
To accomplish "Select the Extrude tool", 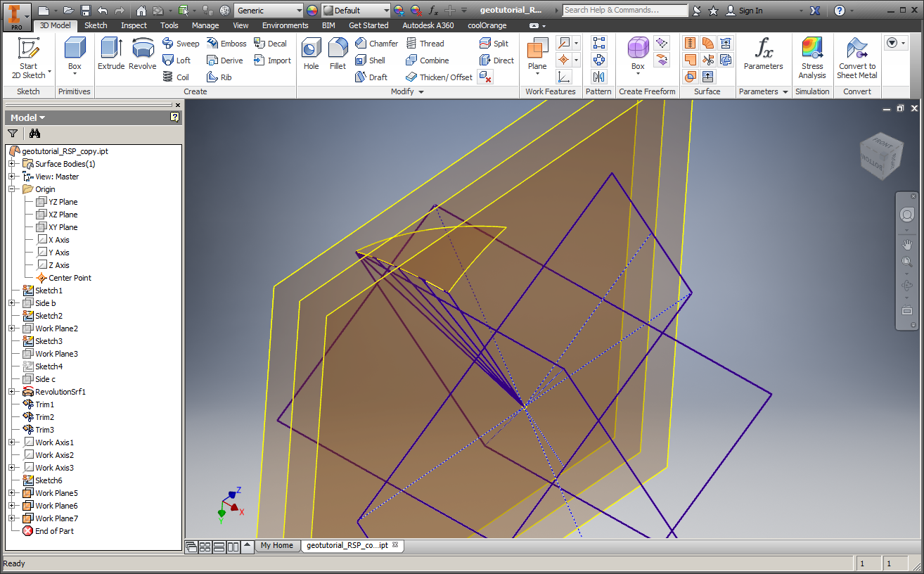I will pos(111,54).
